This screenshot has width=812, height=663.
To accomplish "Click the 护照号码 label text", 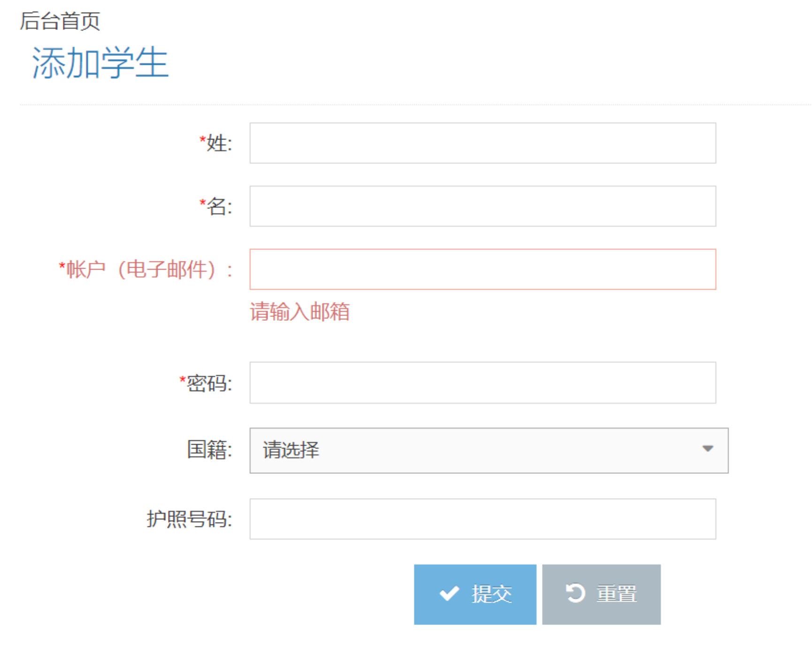I will (x=189, y=519).
